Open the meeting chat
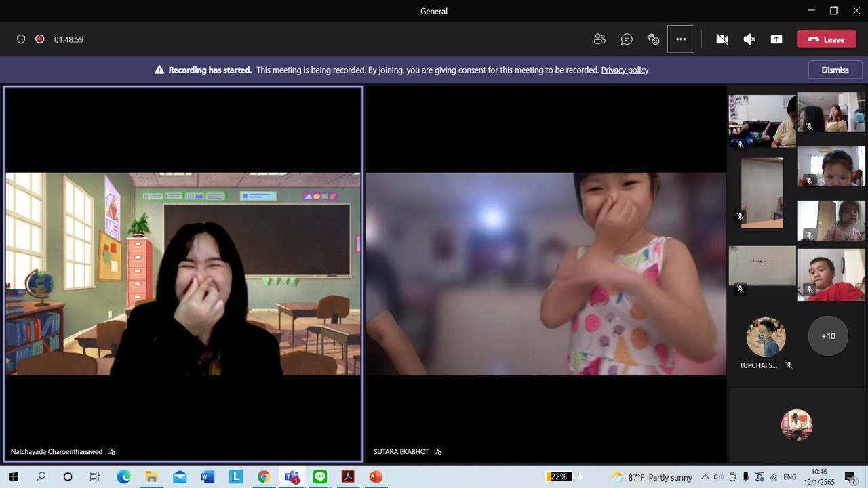This screenshot has width=868, height=488. click(627, 39)
